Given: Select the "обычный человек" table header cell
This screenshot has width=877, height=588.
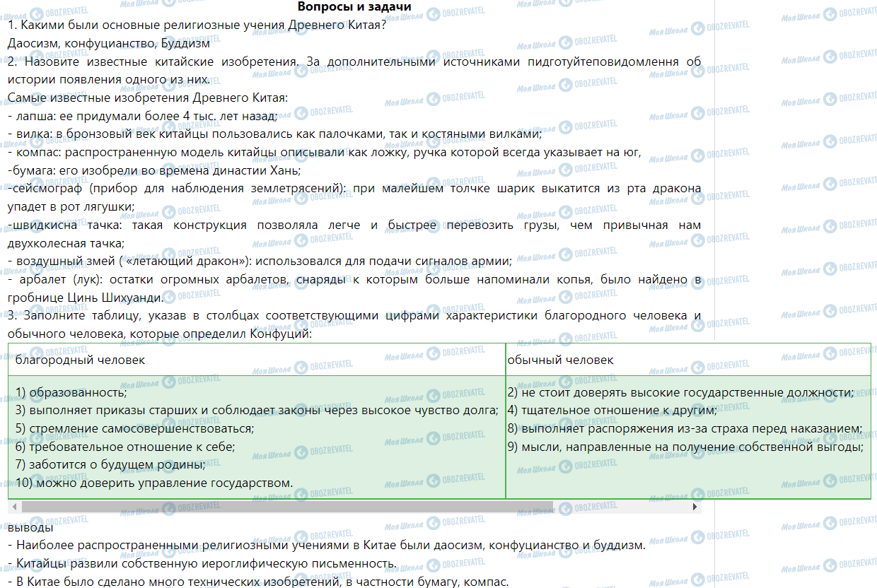Looking at the screenshot, I should (560, 360).
